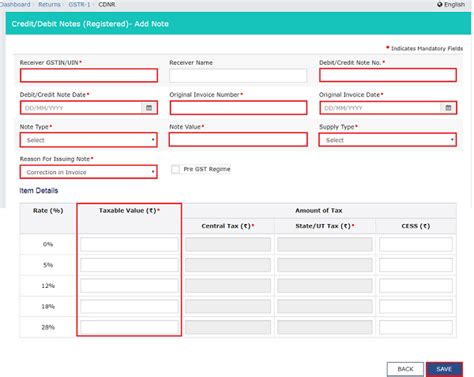
Task: Click the 28% rate label
Action: [48, 327]
